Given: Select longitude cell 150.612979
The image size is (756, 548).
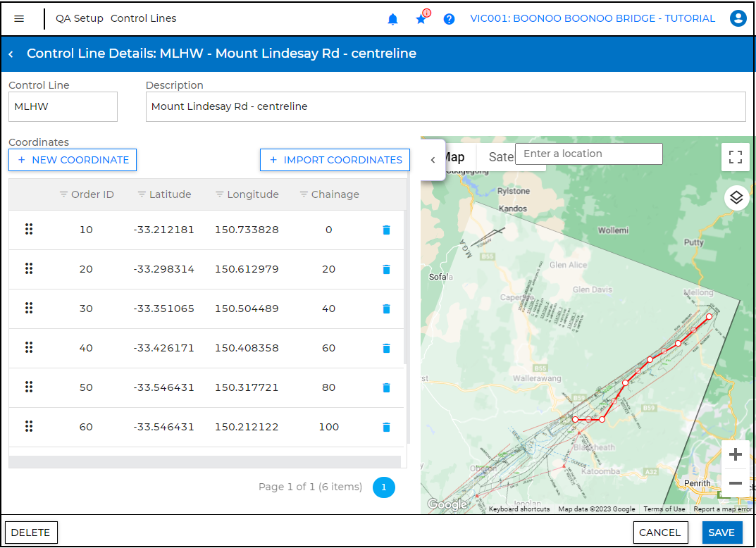Looking at the screenshot, I should click(247, 269).
